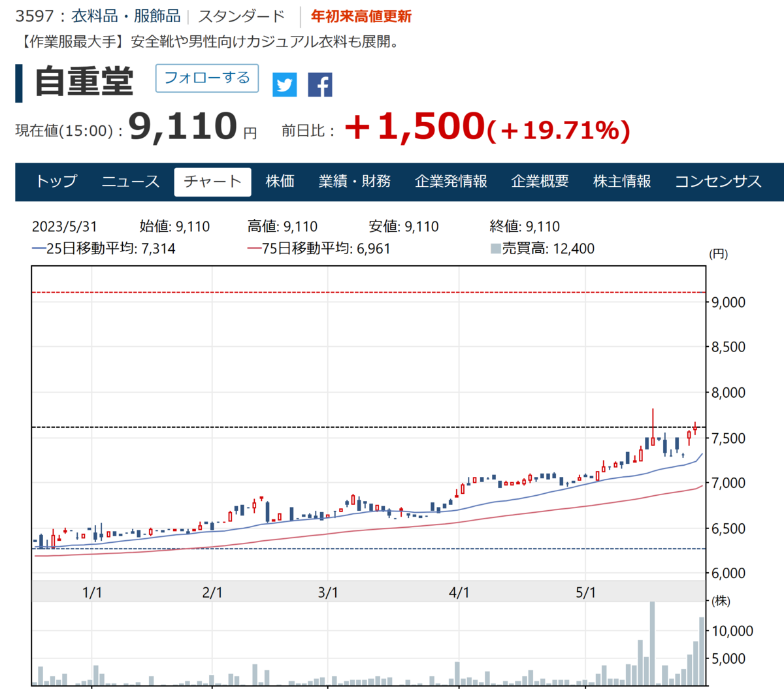Open the 株価 tab
784x697 pixels.
point(280,182)
